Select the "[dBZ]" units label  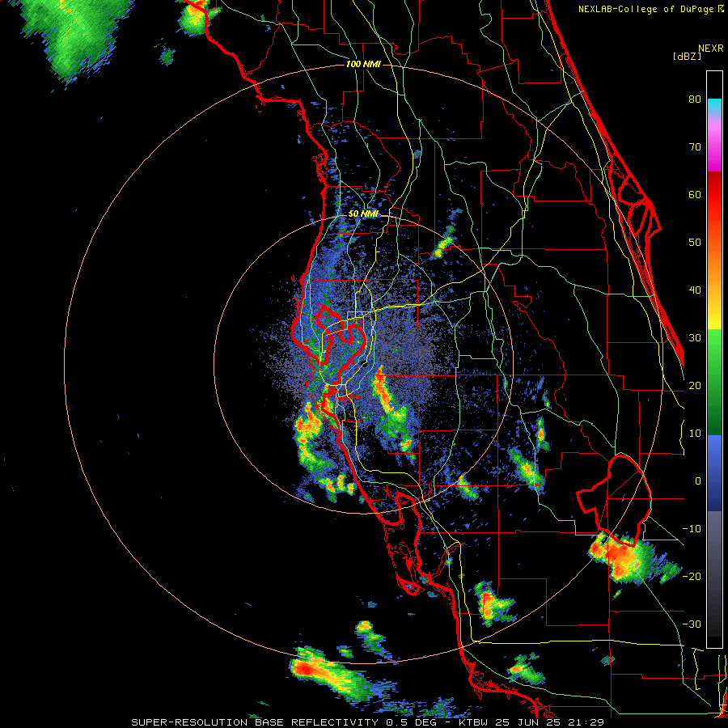click(687, 56)
